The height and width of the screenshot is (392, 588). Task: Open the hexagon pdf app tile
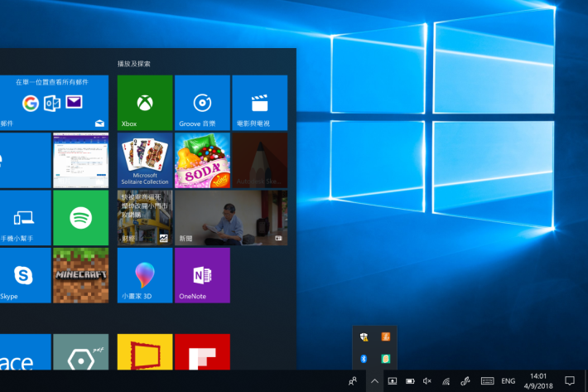(80, 352)
